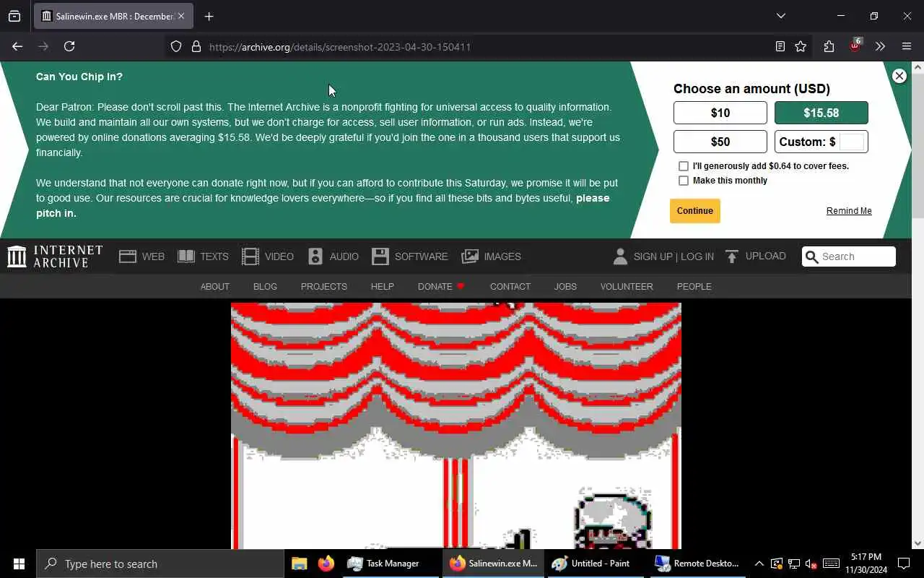Click the Continue donation button
Viewport: 924px width, 578px height.
(x=695, y=211)
